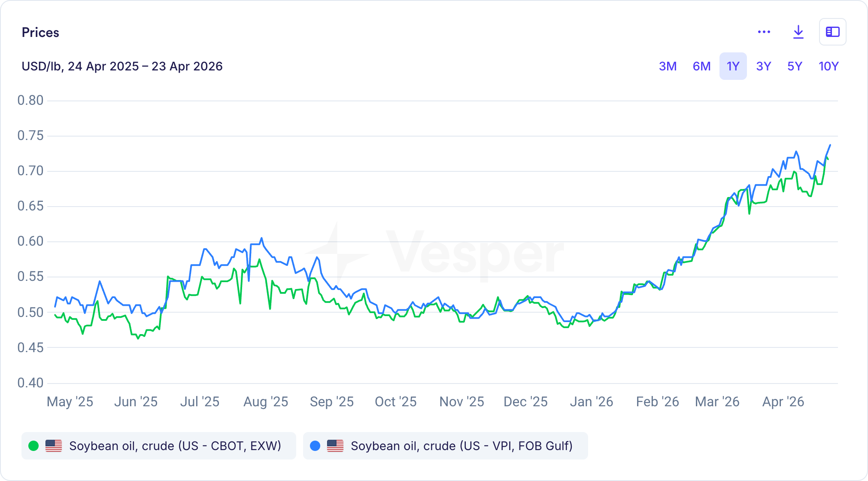Click the Prices chart title
This screenshot has height=481, width=868.
point(40,33)
